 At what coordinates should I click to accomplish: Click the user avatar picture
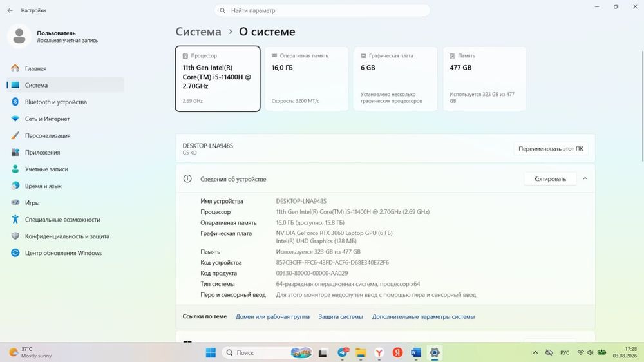[19, 36]
